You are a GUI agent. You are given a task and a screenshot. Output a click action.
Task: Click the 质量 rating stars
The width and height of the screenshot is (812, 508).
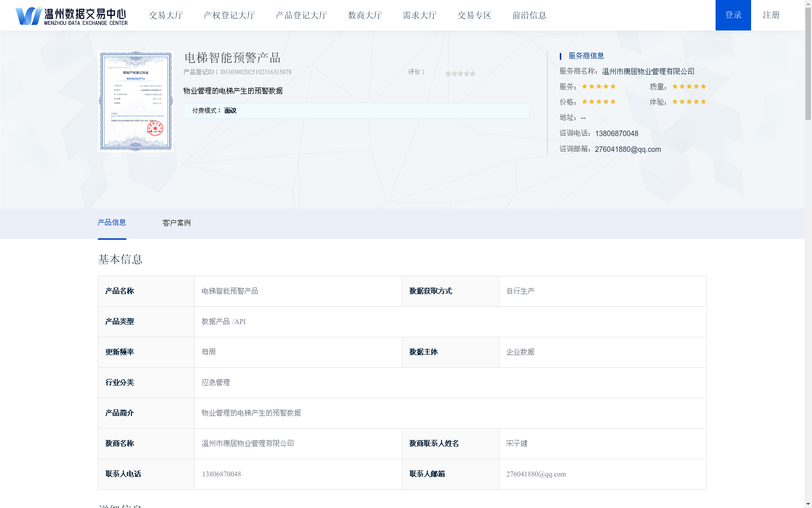(x=689, y=86)
